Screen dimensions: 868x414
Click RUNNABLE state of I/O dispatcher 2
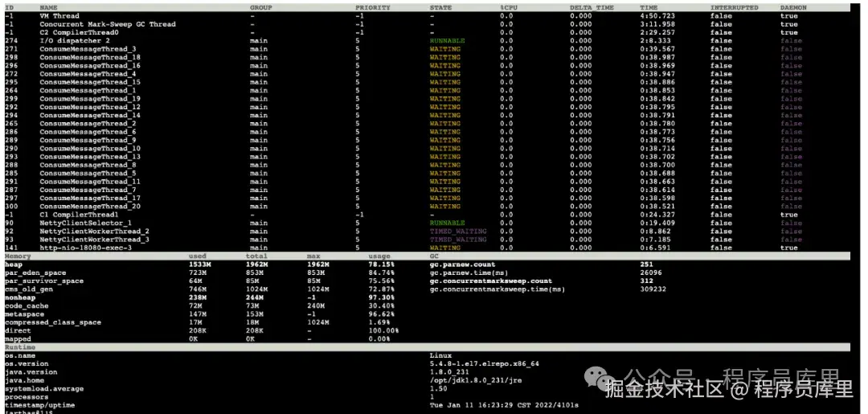[x=448, y=41]
